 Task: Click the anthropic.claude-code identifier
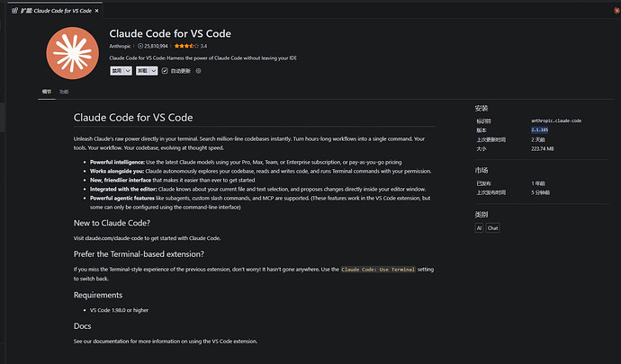click(556, 120)
